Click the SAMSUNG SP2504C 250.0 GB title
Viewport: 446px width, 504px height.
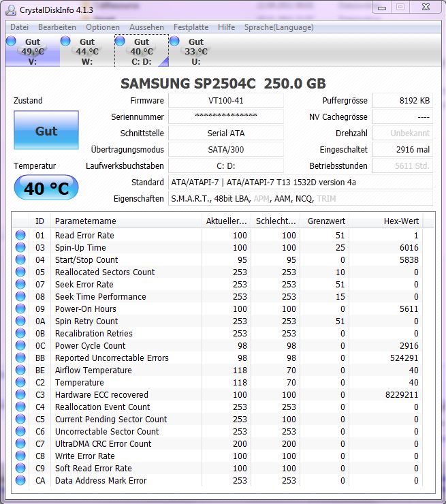(x=223, y=84)
